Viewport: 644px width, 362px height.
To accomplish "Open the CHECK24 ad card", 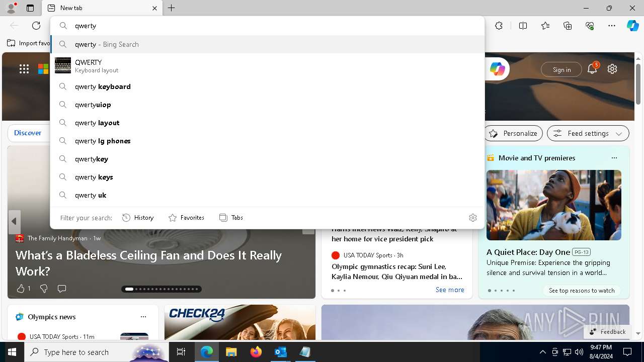I will 240,322.
